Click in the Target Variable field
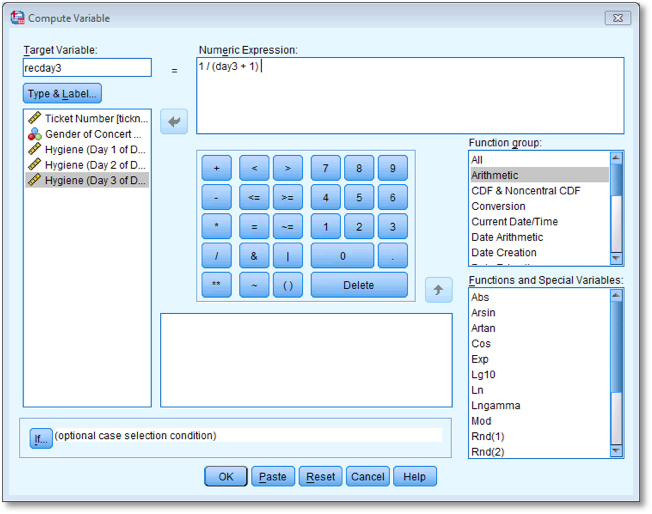 pos(87,68)
